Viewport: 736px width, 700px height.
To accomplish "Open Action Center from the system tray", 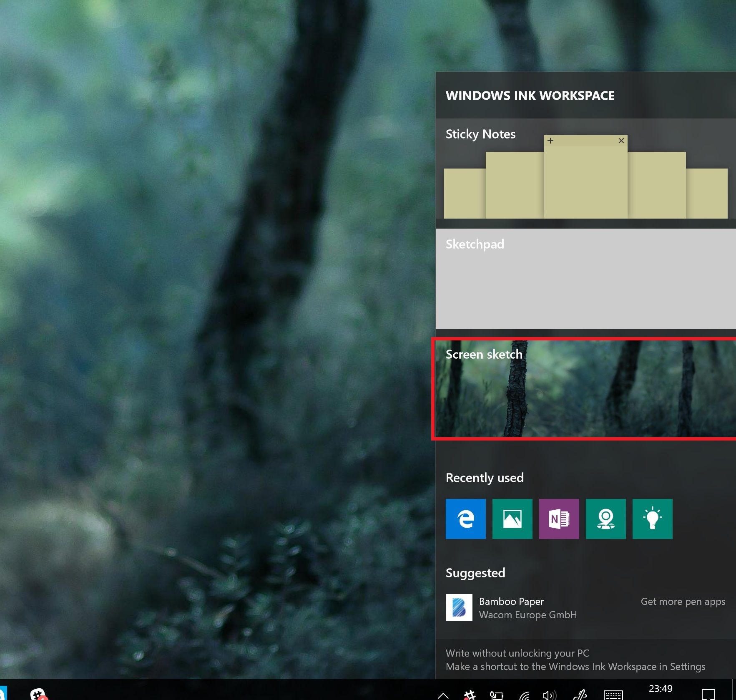I will [709, 694].
